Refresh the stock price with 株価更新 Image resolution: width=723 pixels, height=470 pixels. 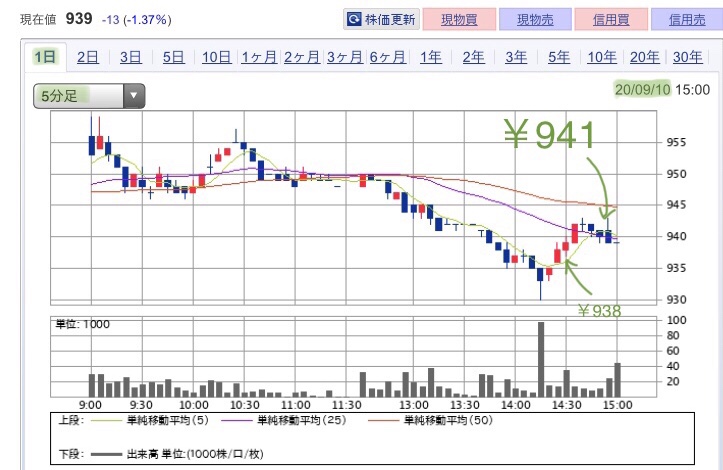[381, 19]
